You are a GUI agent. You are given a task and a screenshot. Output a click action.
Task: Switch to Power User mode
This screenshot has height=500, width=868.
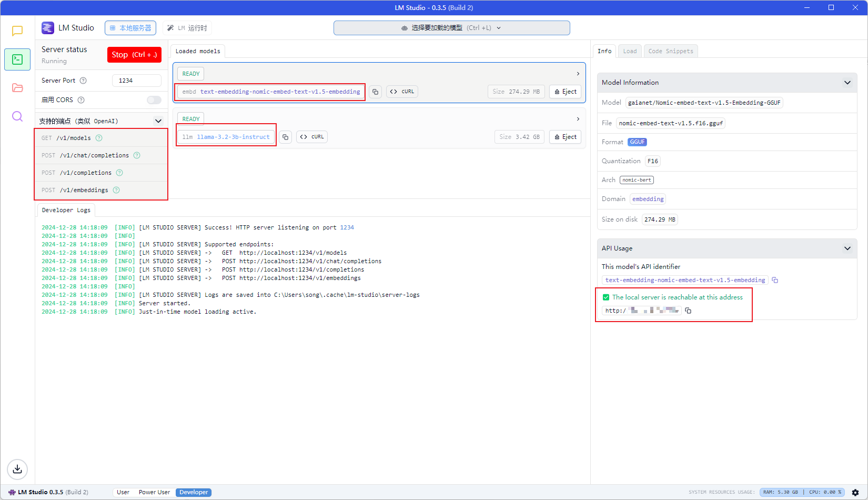point(154,492)
